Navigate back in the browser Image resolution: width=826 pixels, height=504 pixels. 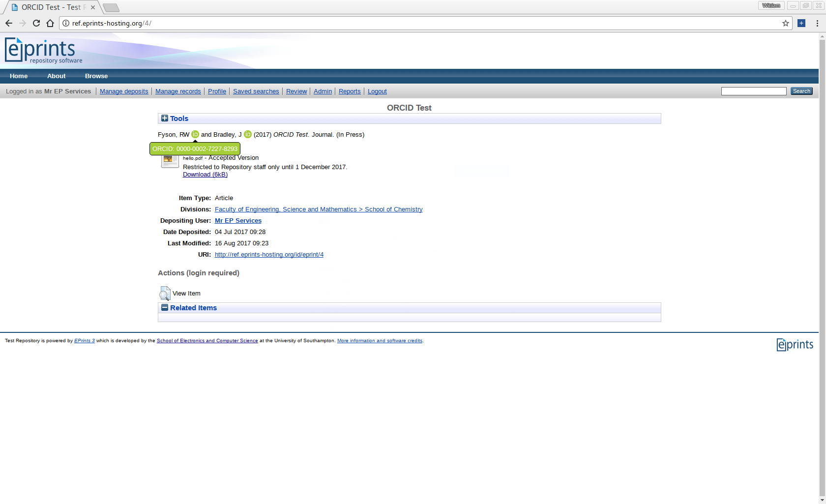click(9, 23)
